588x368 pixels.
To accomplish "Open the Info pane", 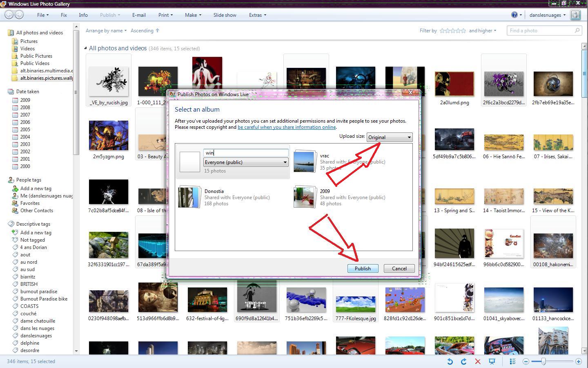I will pos(83,15).
